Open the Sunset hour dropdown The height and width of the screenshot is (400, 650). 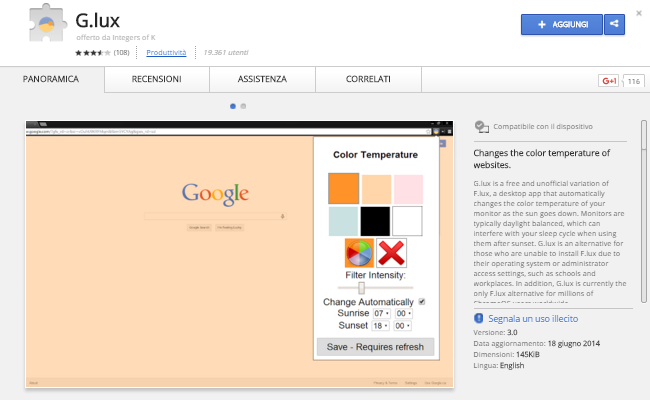(380, 326)
